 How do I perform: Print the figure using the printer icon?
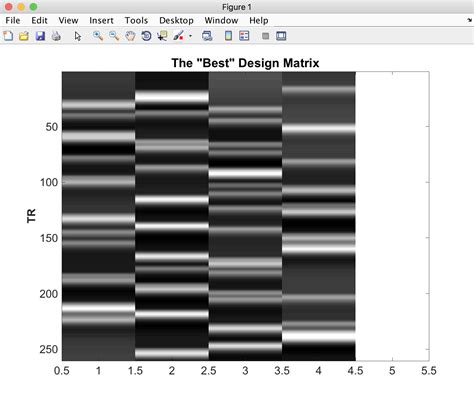[56, 36]
